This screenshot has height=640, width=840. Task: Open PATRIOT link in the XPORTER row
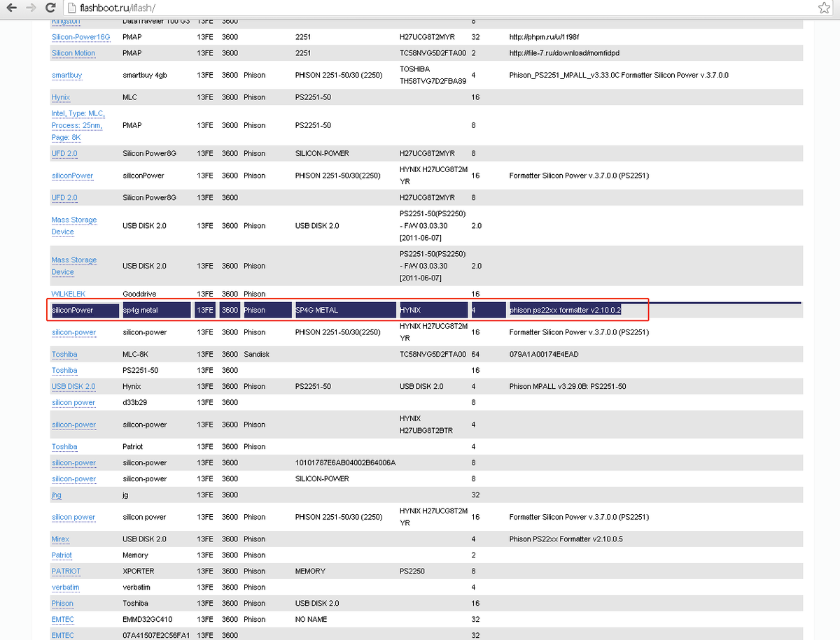click(x=66, y=571)
